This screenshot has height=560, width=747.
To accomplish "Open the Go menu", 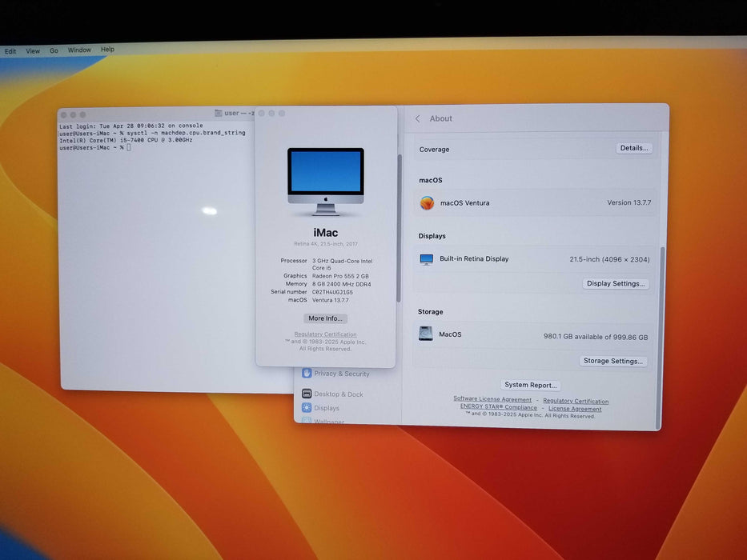I will pyautogui.click(x=54, y=50).
